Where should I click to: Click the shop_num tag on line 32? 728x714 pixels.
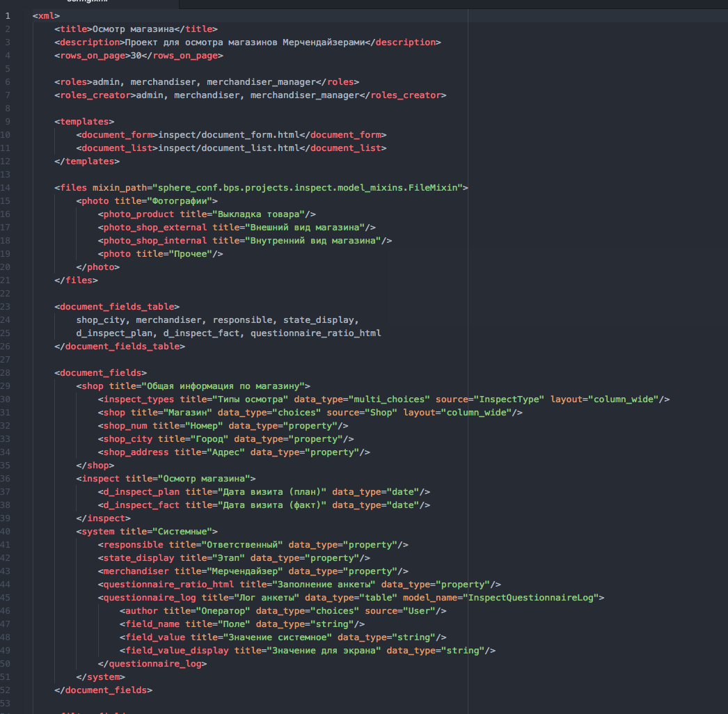(122, 426)
